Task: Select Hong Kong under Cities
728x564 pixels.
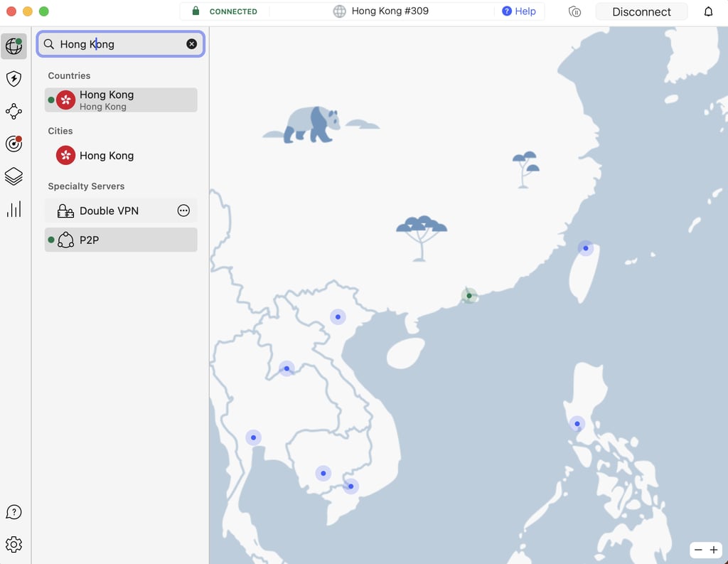Action: [121, 155]
